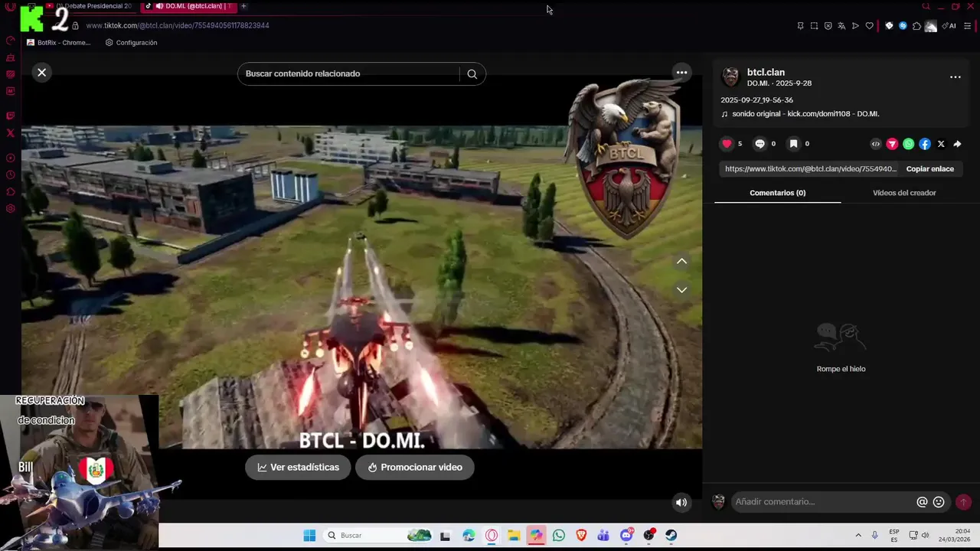Click the 'Promocionar video' button
This screenshot has height=551, width=980.
click(x=414, y=468)
